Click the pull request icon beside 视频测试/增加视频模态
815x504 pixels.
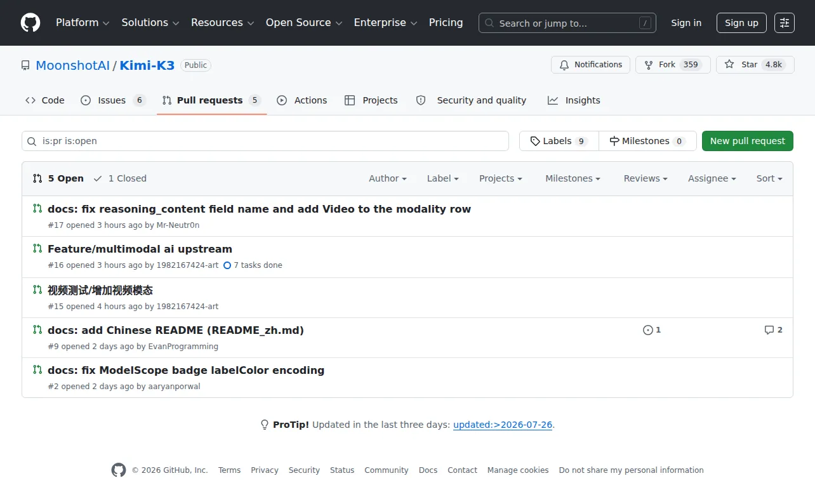click(37, 290)
